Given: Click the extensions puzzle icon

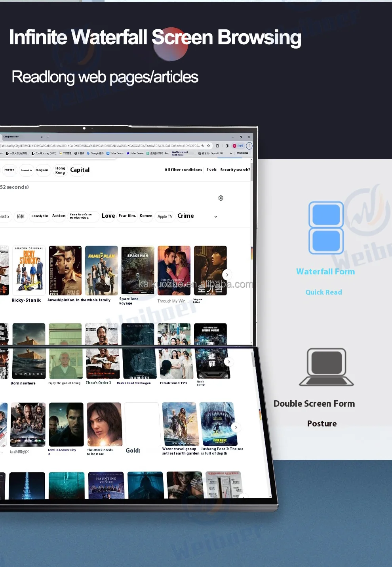Looking at the screenshot, I should 217,146.
